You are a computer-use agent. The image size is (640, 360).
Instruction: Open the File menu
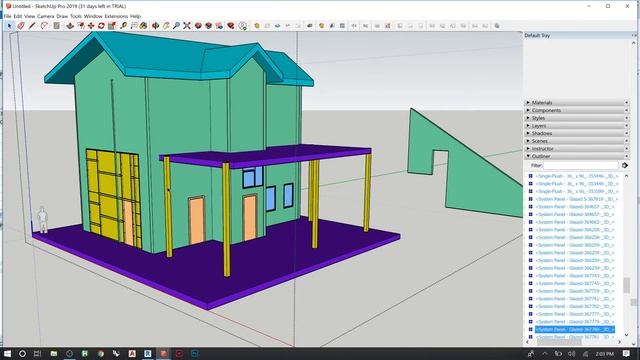click(x=7, y=16)
